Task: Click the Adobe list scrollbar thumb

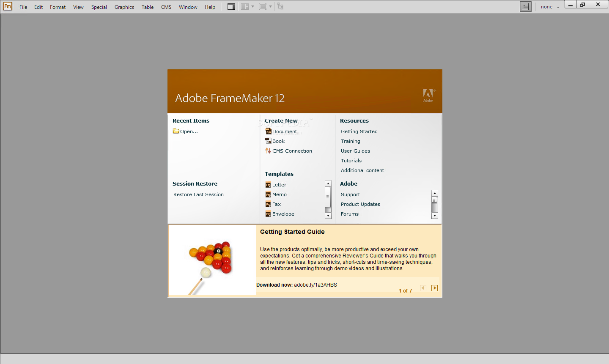Action: point(435,200)
